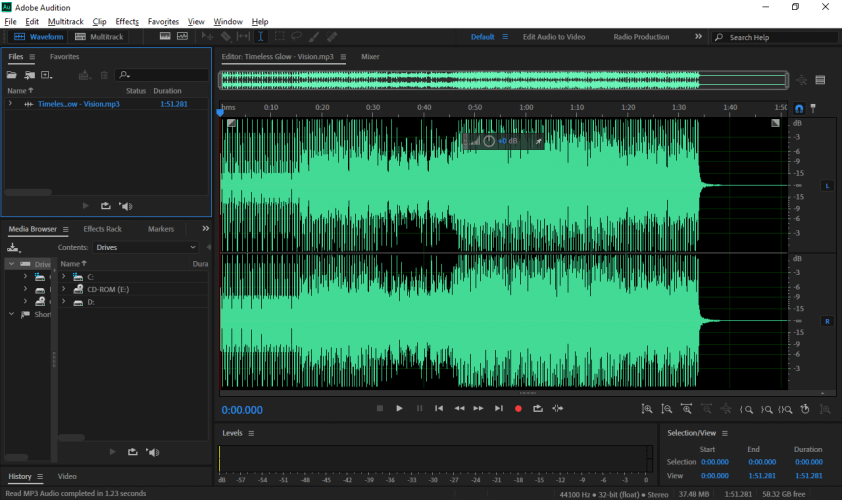
Task: Show the Spectral Frequency Display
Action: pyautogui.click(x=165, y=36)
